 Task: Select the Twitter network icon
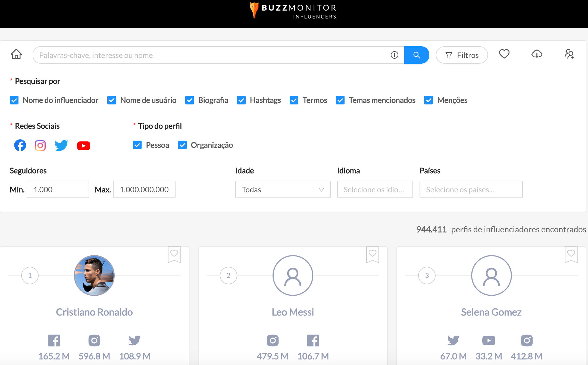pyautogui.click(x=61, y=146)
